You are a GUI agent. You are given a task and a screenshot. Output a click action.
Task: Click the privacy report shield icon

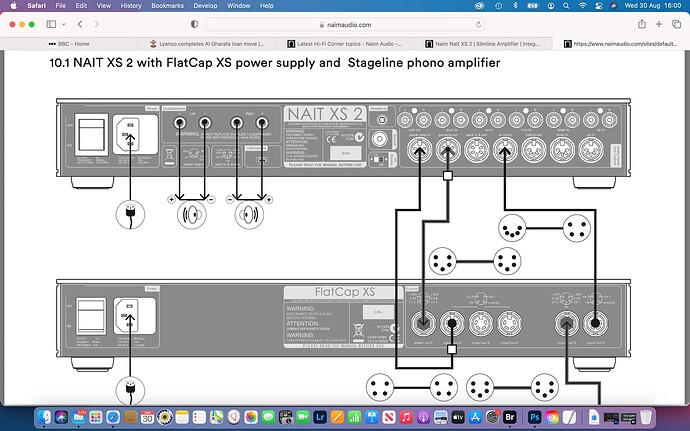(x=195, y=24)
